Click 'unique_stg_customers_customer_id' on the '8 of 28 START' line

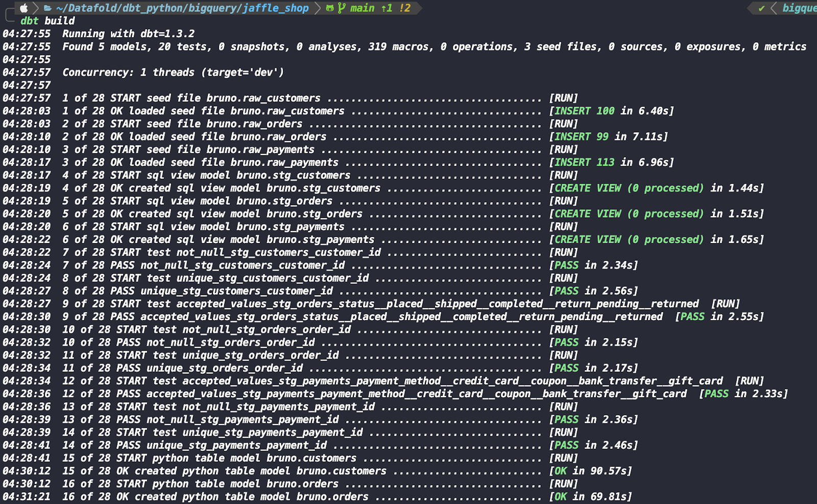pos(273,278)
